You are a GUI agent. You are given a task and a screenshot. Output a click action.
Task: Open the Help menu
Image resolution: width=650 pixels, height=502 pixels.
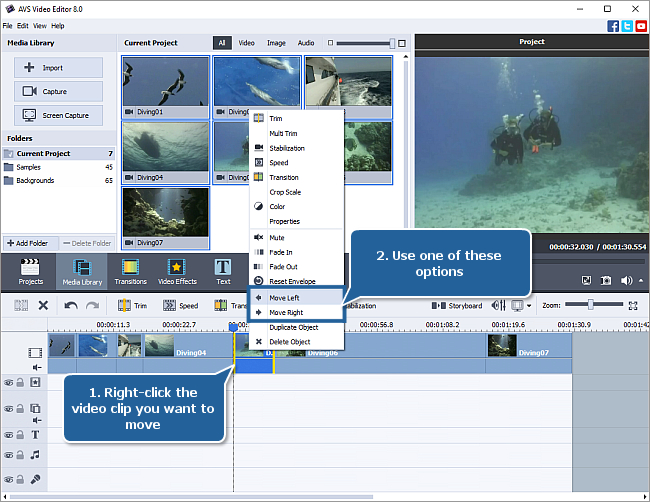point(58,26)
